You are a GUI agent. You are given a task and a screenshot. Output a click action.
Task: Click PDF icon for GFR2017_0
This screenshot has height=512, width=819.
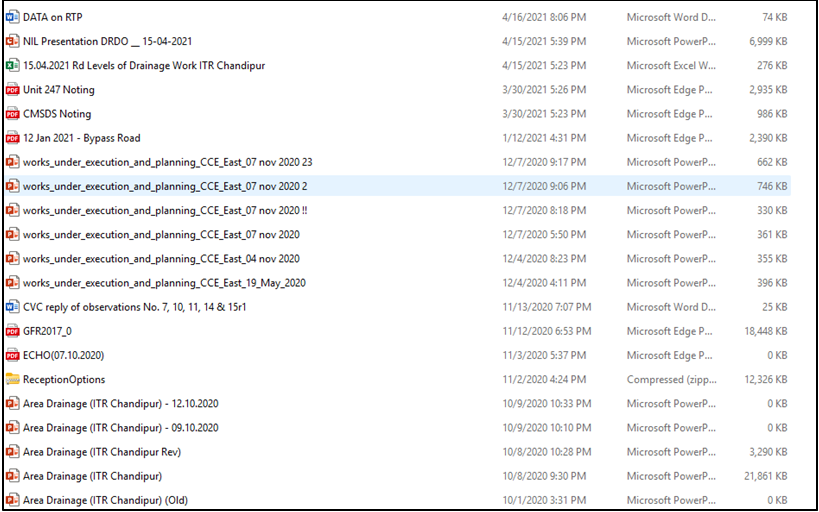tap(12, 331)
